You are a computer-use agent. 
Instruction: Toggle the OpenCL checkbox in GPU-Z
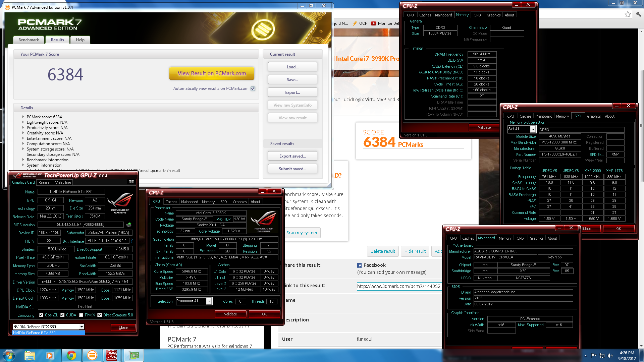pyautogui.click(x=41, y=315)
